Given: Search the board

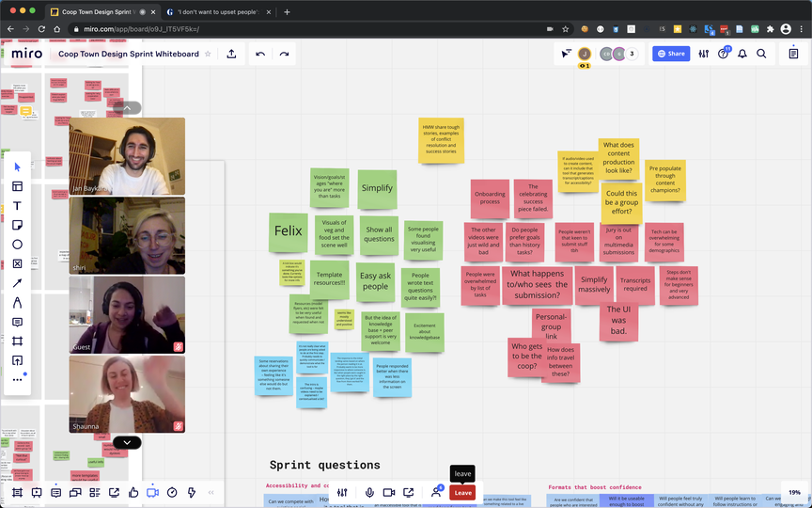Looking at the screenshot, I should 761,54.
